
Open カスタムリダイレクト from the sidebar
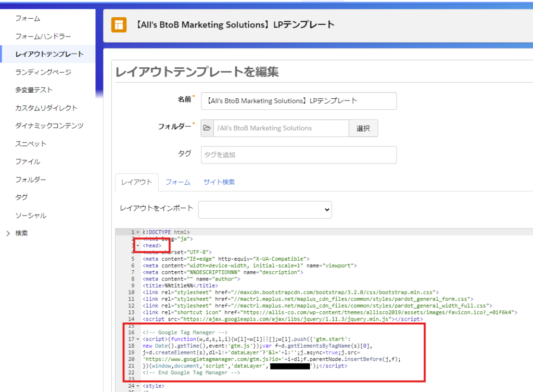(46, 108)
